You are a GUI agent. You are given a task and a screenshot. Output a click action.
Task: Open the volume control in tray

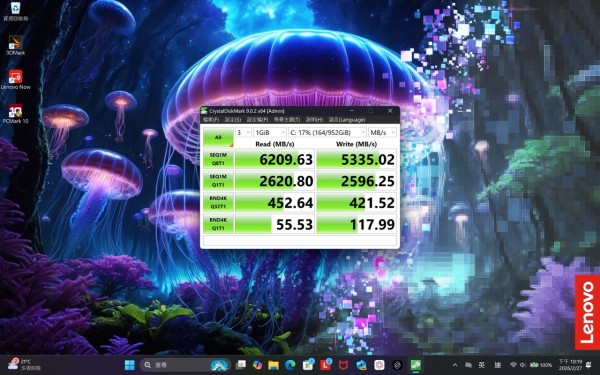523,365
